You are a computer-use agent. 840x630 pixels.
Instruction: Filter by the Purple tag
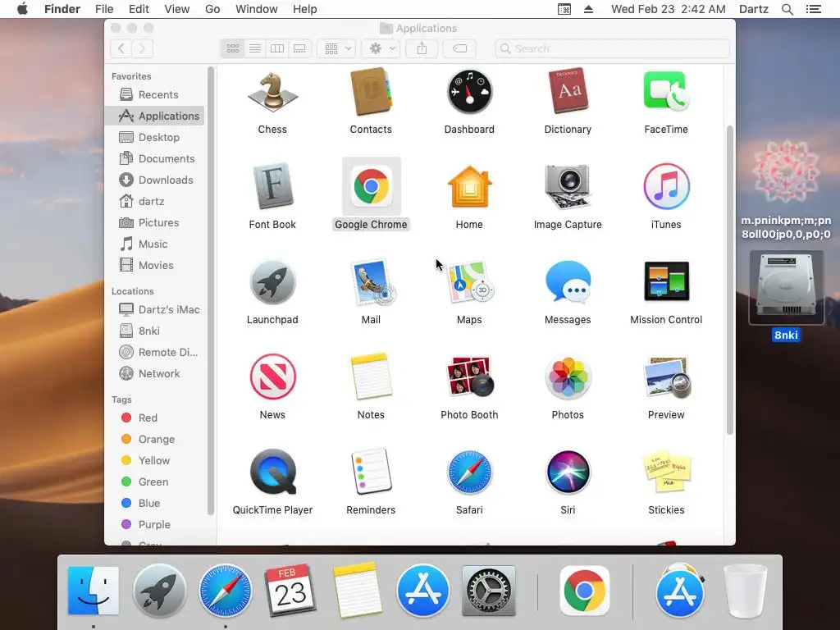click(x=154, y=525)
